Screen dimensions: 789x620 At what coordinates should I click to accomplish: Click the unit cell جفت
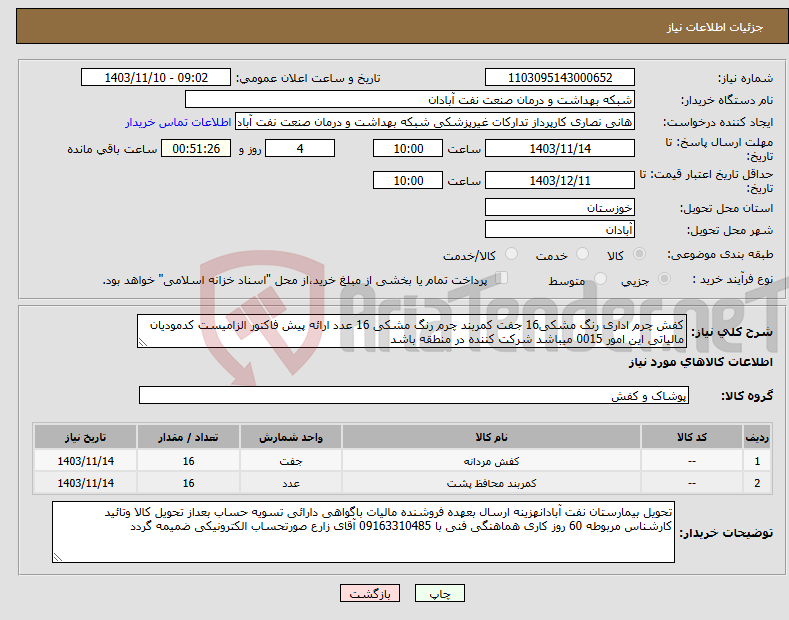click(291, 461)
